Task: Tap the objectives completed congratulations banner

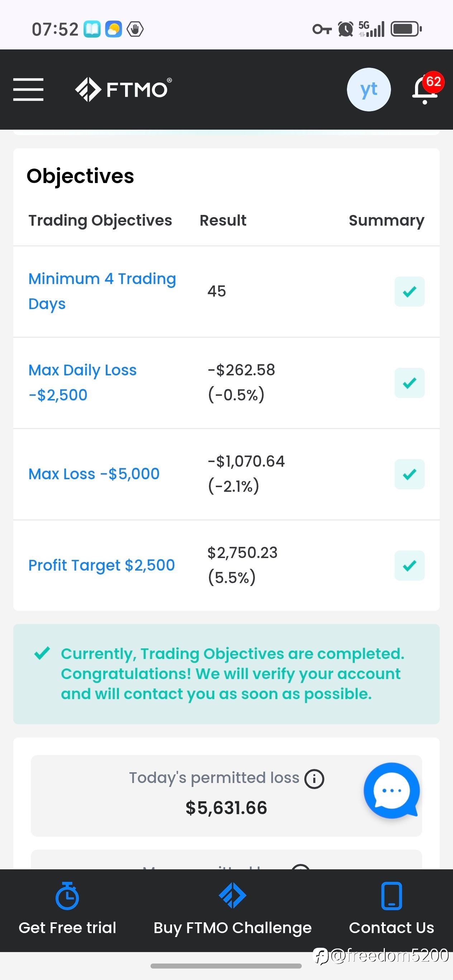Action: click(226, 674)
